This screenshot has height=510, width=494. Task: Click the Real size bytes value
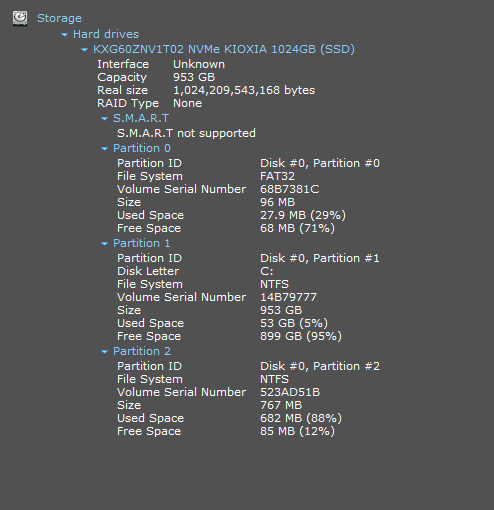point(244,90)
